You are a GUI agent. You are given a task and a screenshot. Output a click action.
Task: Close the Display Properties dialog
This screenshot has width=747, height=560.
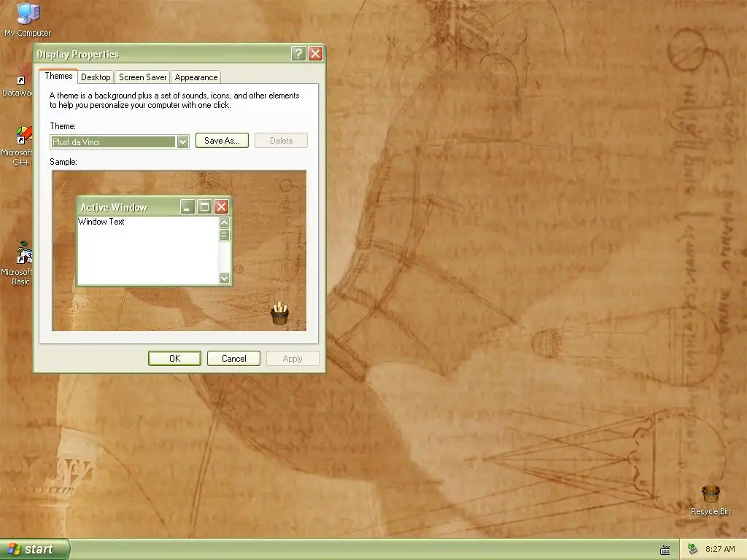[x=315, y=54]
